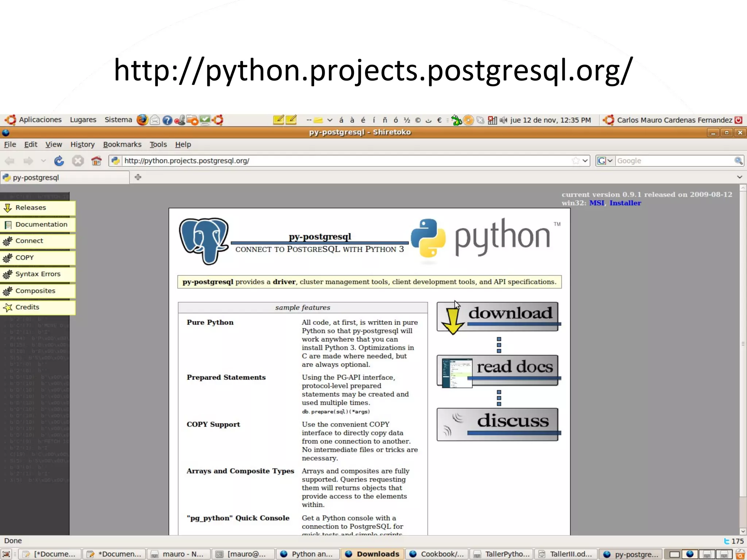Expand the address bar URL dropdown

coord(585,161)
